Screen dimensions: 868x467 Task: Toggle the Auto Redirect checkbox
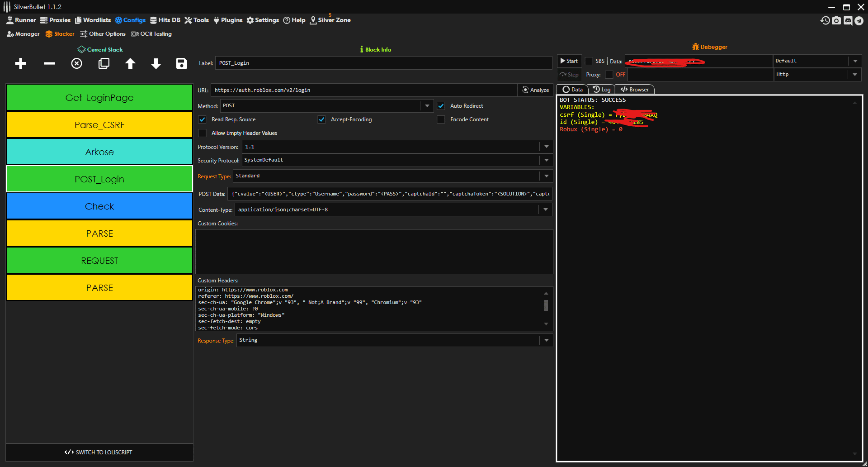pyautogui.click(x=441, y=106)
